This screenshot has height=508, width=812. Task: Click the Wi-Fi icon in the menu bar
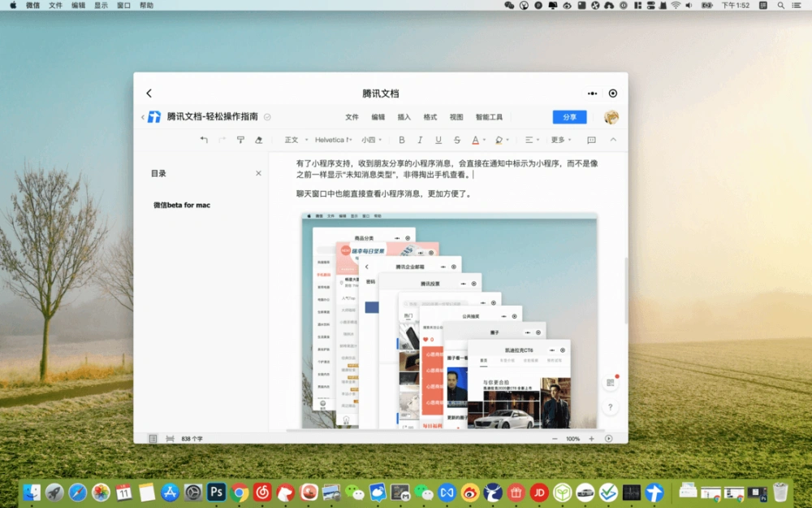click(x=676, y=5)
